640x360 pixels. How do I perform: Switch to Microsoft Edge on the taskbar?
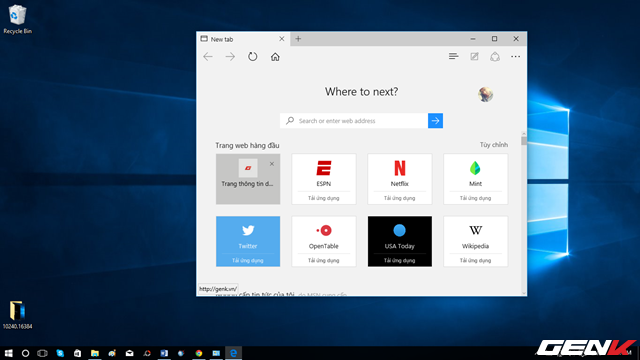coord(233,353)
